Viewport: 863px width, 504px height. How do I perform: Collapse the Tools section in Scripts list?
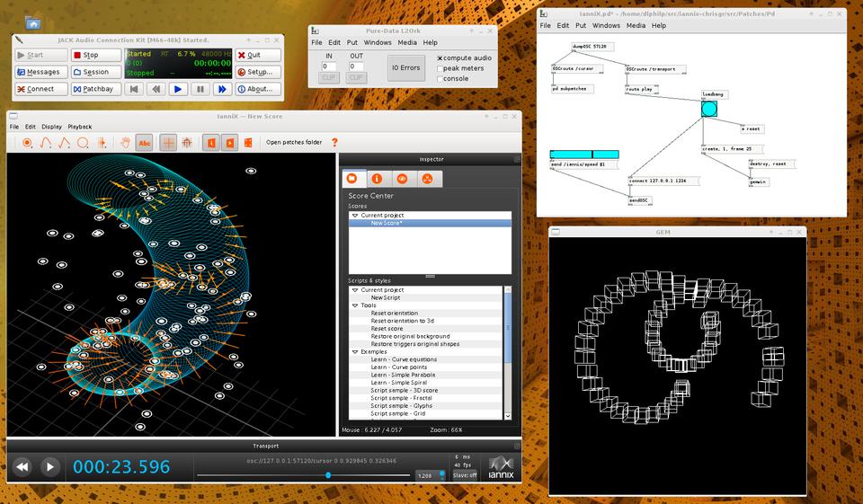[x=355, y=305]
